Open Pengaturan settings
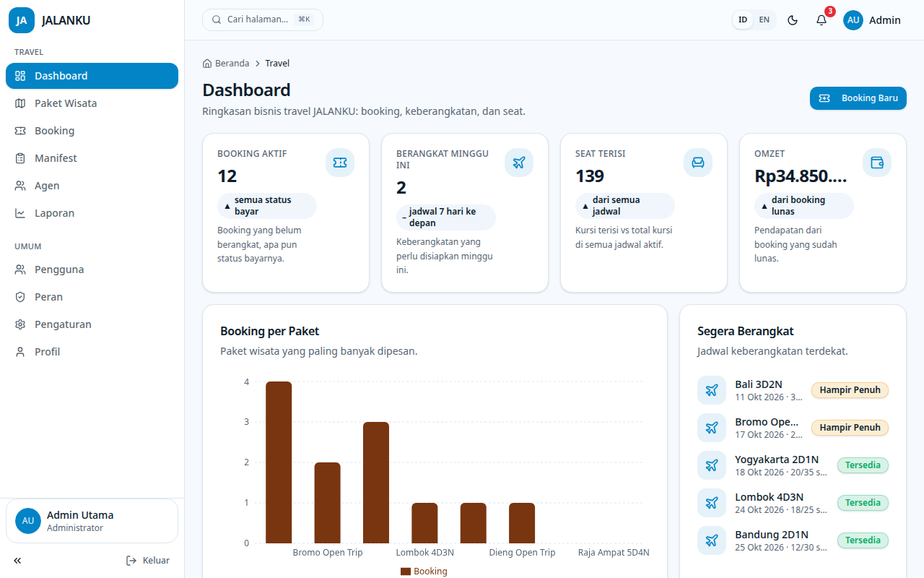The width and height of the screenshot is (924, 578). tap(92, 324)
